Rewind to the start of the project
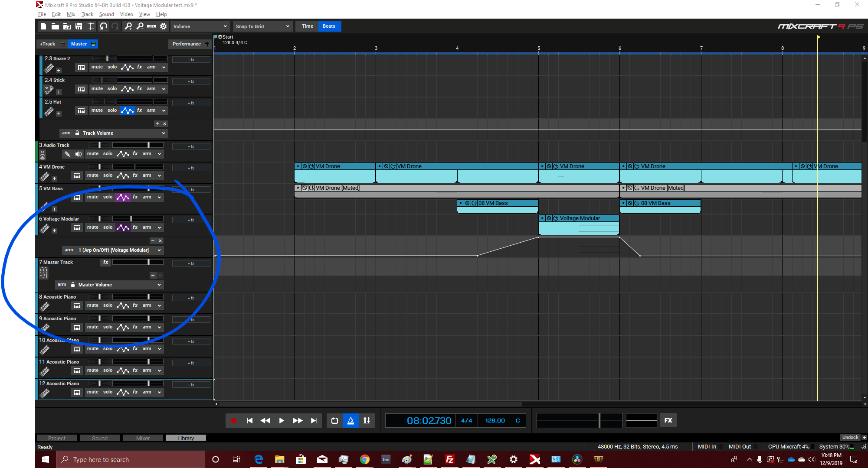Image resolution: width=868 pixels, height=468 pixels. [x=249, y=420]
